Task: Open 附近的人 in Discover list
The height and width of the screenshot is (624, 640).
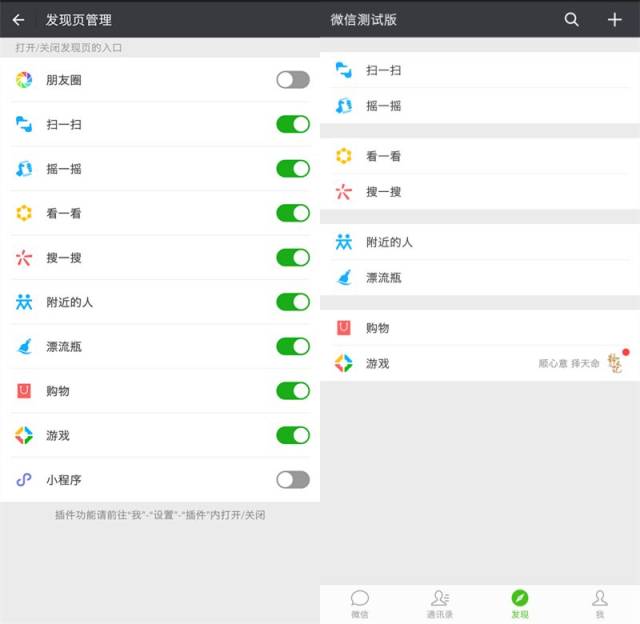Action: (x=480, y=242)
